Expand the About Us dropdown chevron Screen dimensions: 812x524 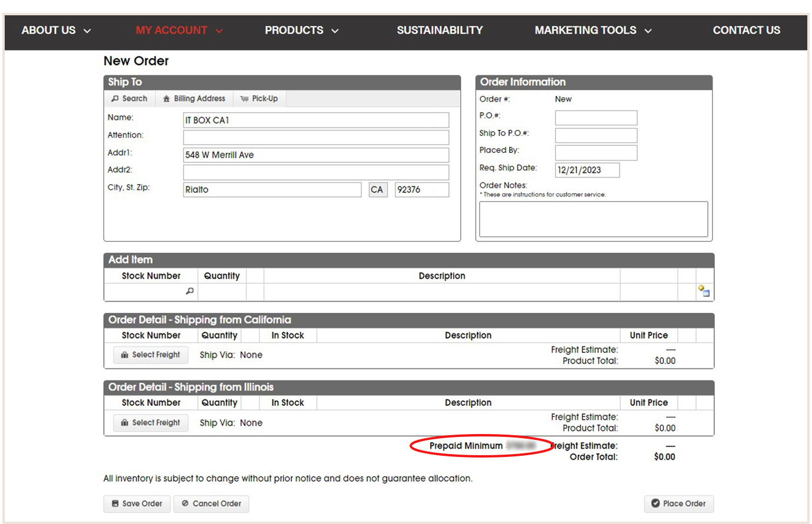[x=86, y=30]
